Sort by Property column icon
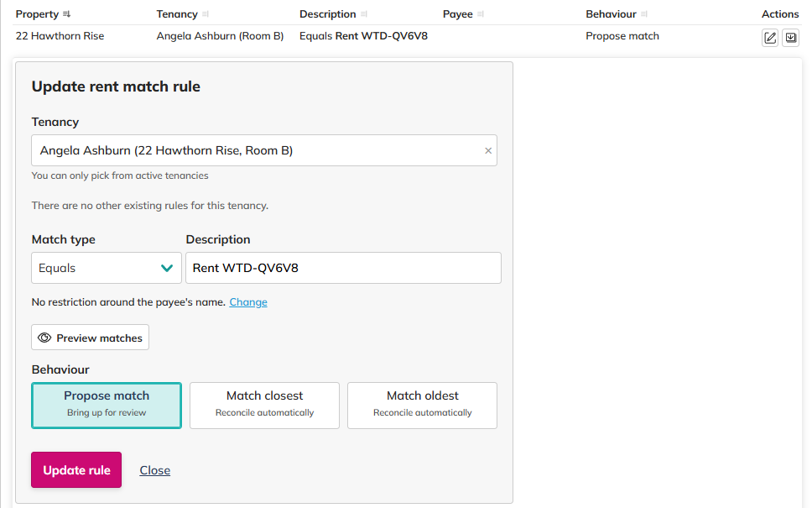Screen dimensions: 812x508 tap(67, 14)
